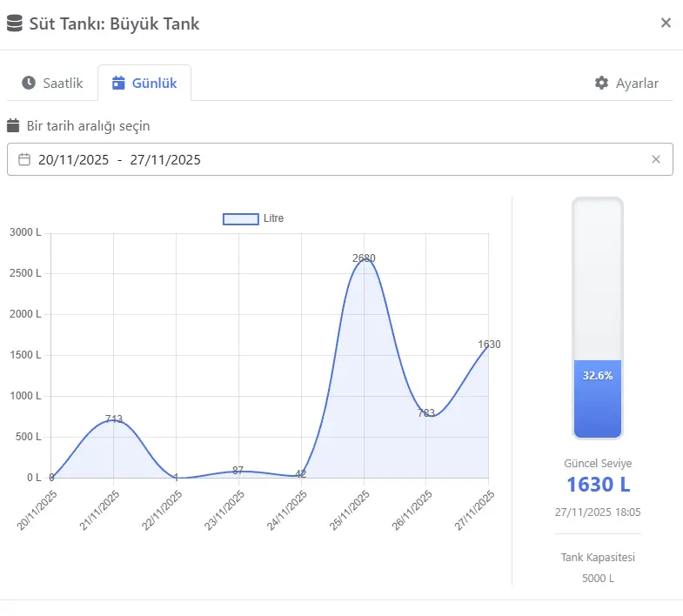Viewport: 683px width, 616px height.
Task: Open Ayarlar settings
Action: pos(626,83)
